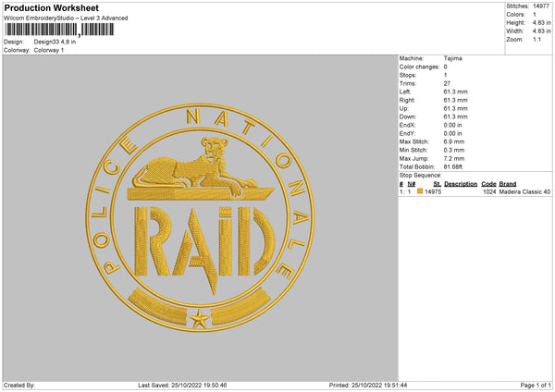Click the Left value 61.3 mm
Viewport: 555px width, 392px height.
point(455,92)
